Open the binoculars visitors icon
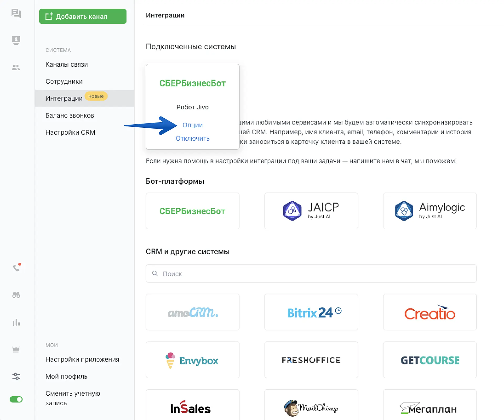Image resolution: width=504 pixels, height=420 pixels. (16, 295)
